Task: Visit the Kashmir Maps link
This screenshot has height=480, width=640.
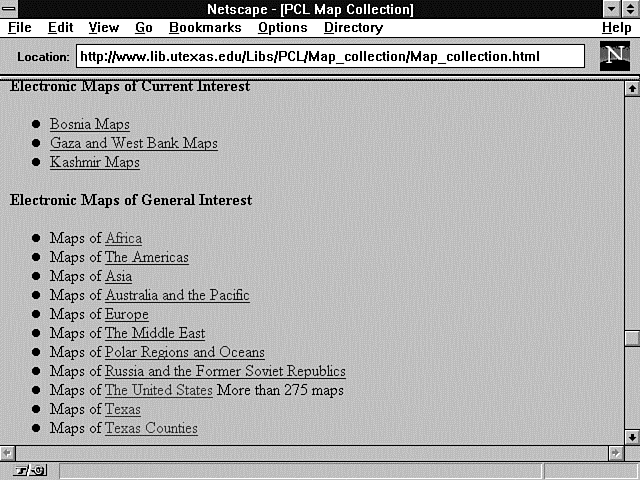Action: point(94,163)
